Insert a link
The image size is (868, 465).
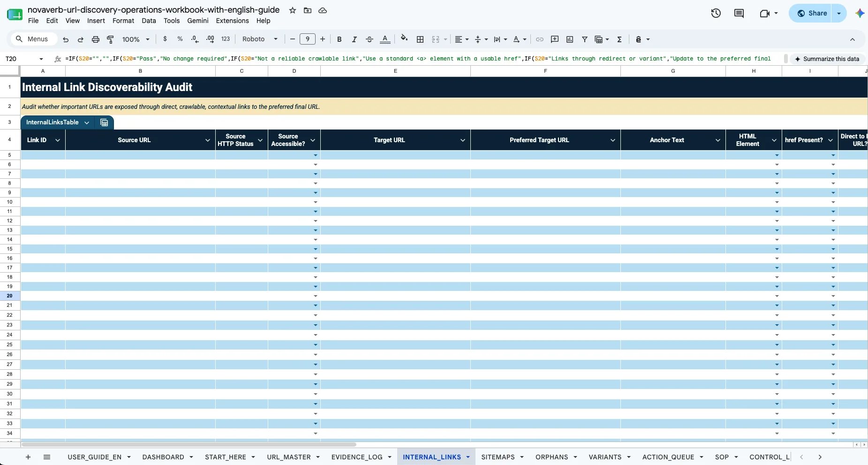pyautogui.click(x=540, y=39)
